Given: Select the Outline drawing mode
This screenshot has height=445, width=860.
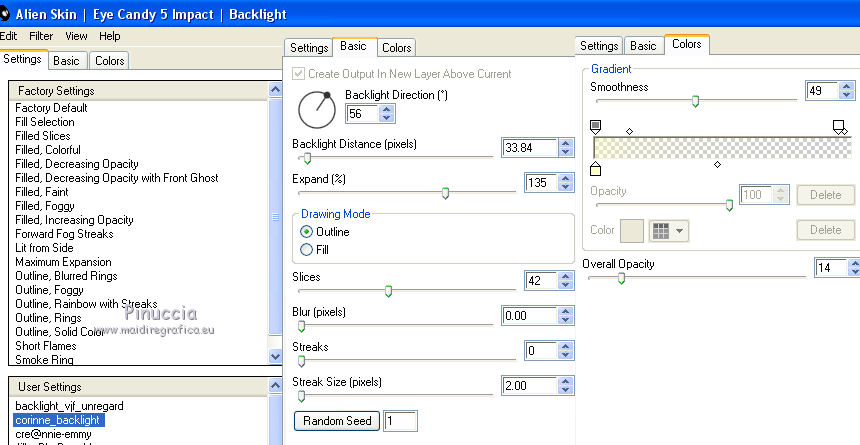Looking at the screenshot, I should pos(307,232).
